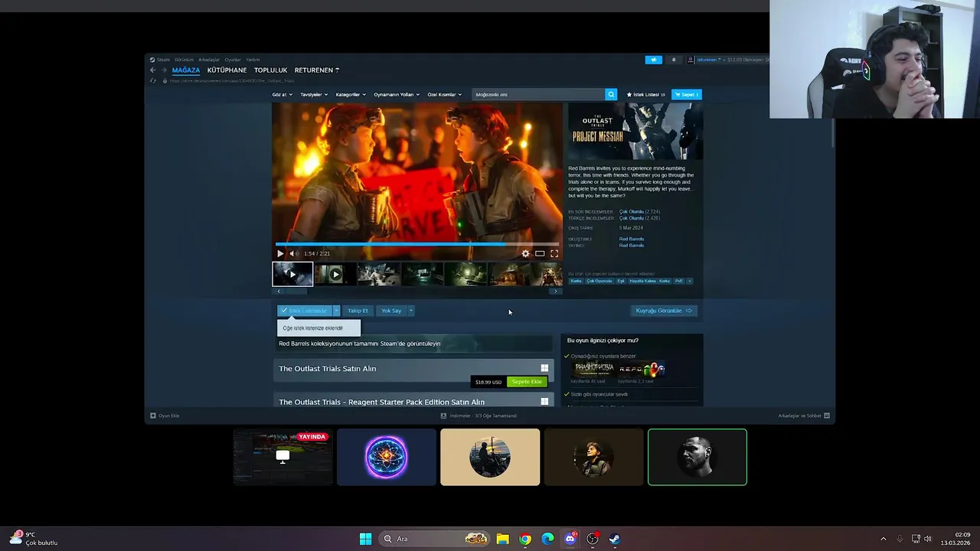Click the Çok Oyunculu tag
The image size is (980, 551).
pos(599,281)
